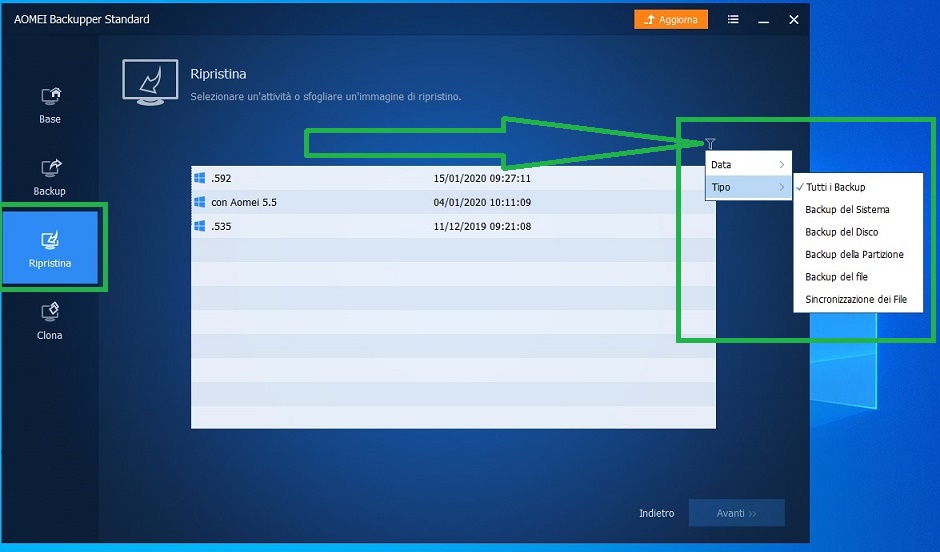Viewport: 940px width, 552px height.
Task: Close the AOMEI Backupper window
Action: pos(794,20)
